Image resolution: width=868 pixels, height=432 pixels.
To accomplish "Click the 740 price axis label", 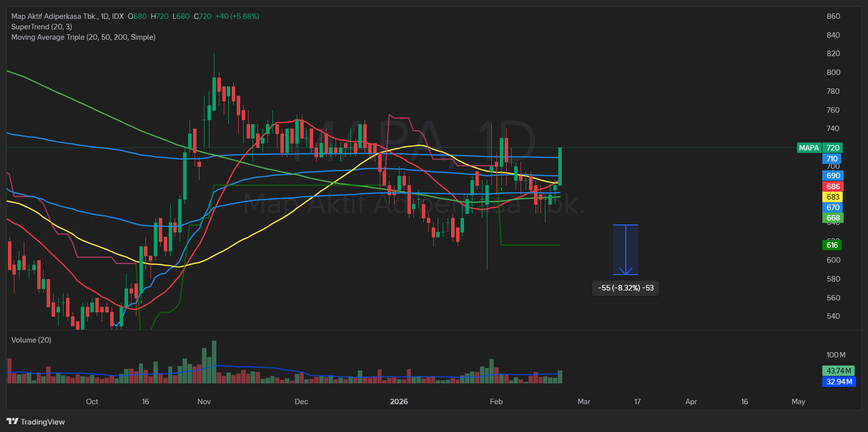I will click(833, 129).
